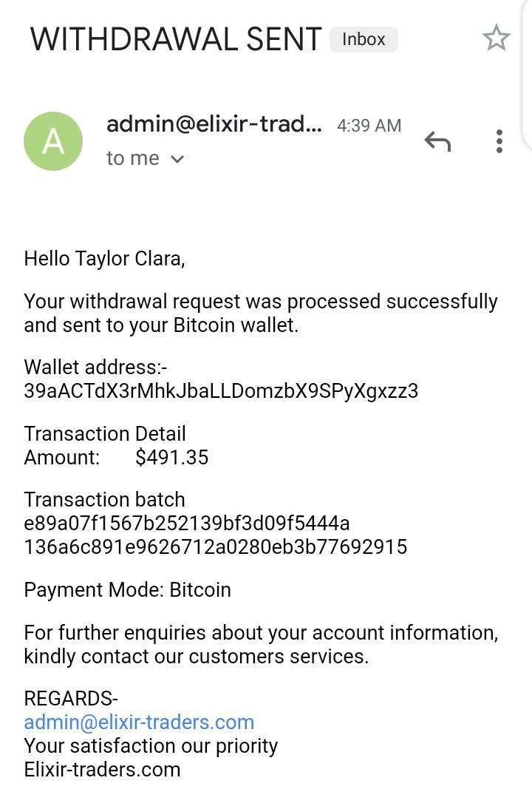Image resolution: width=532 pixels, height=809 pixels.
Task: Select transaction hash line e89a07f1567b
Action: pyautogui.click(x=187, y=523)
